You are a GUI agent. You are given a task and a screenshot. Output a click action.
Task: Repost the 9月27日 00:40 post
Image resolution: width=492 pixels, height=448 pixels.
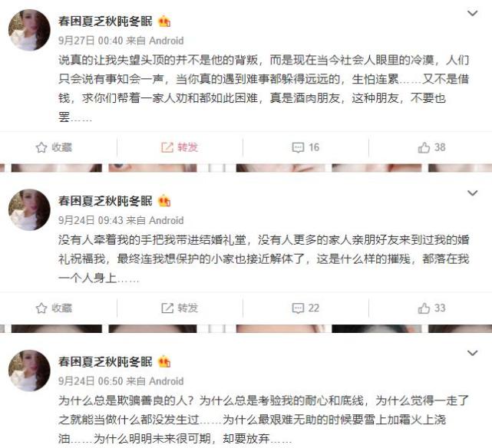click(180, 147)
